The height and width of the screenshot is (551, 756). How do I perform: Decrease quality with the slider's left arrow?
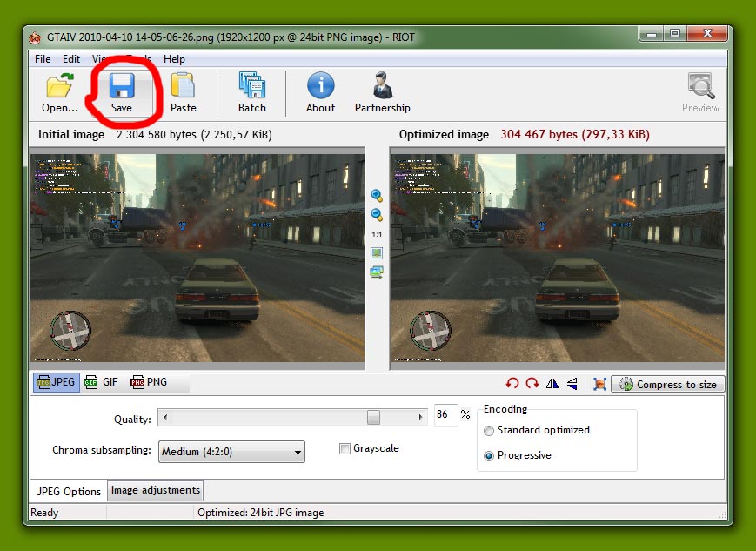point(165,417)
